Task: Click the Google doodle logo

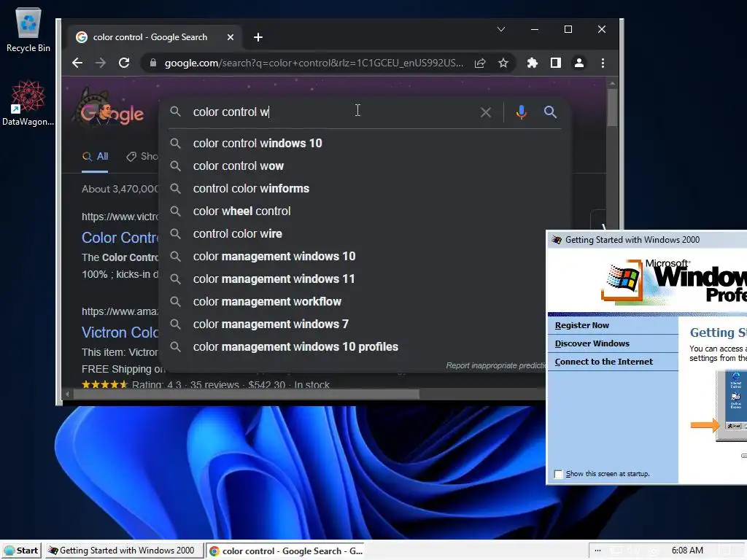Action: coord(111,109)
